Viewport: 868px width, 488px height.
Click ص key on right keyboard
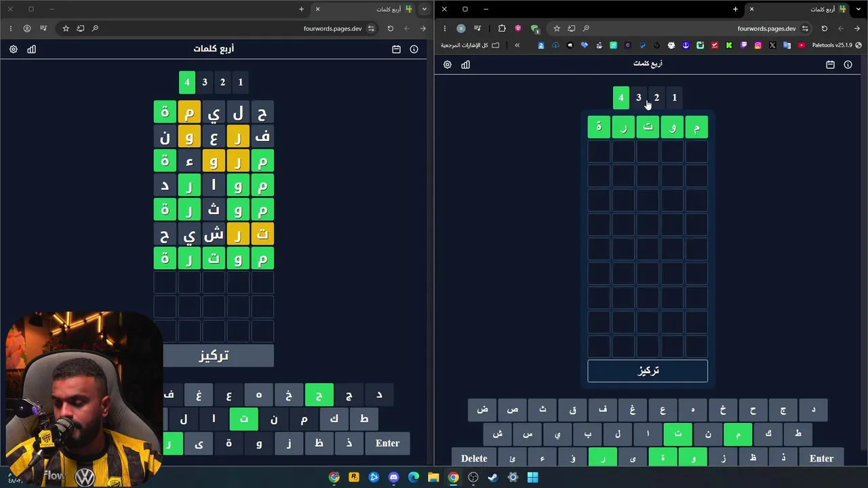[513, 410]
